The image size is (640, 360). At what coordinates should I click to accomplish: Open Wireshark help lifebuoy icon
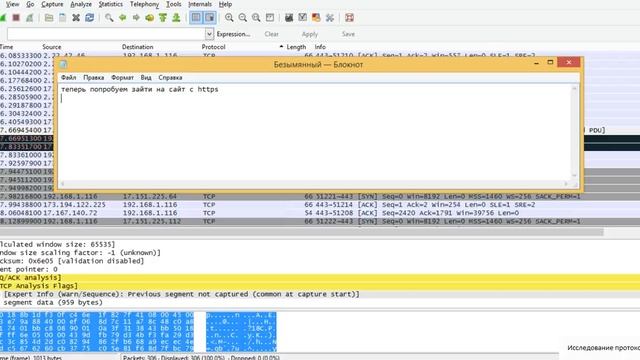tap(349, 18)
